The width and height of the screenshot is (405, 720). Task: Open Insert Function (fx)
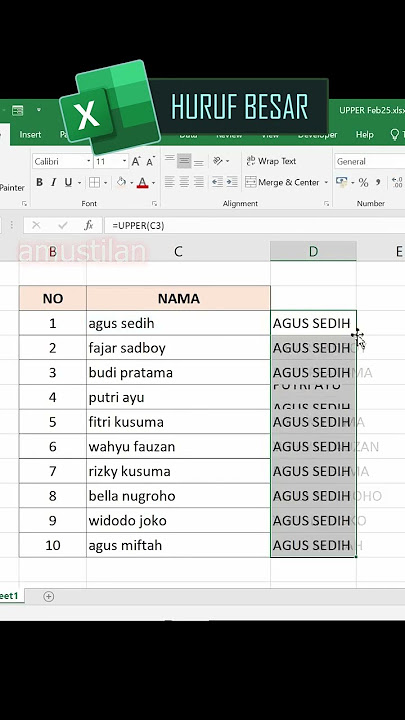tap(89, 225)
